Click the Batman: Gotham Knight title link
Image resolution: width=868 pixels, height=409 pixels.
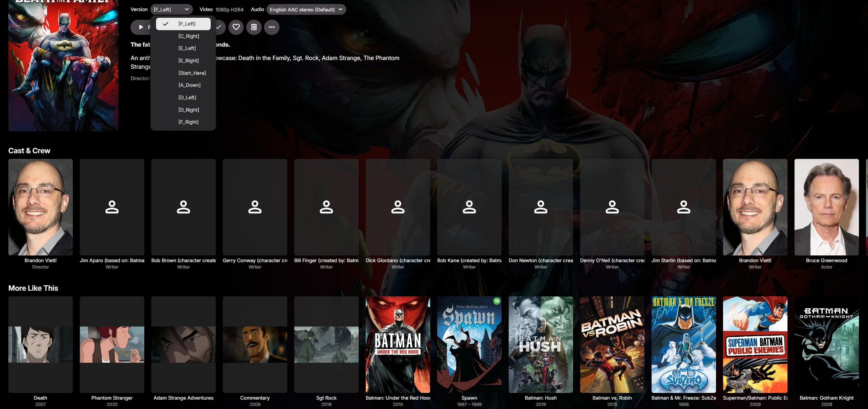(826, 398)
